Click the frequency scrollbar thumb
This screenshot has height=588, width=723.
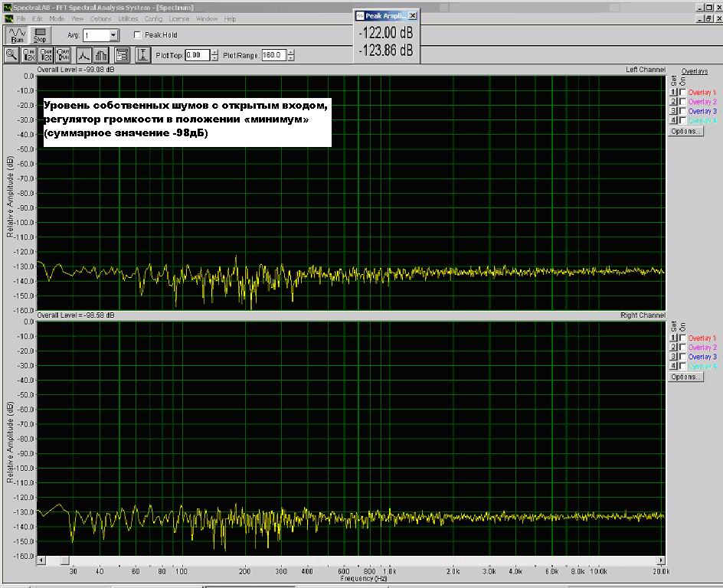click(64, 560)
